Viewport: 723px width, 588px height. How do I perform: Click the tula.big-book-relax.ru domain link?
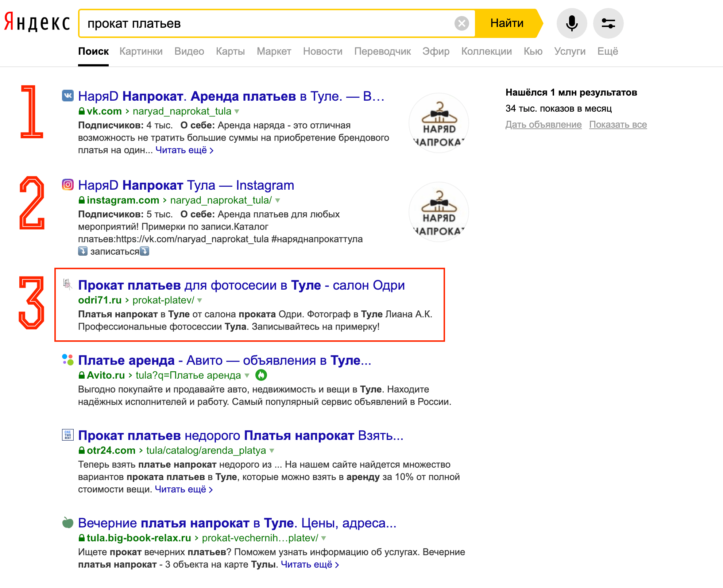click(x=139, y=538)
